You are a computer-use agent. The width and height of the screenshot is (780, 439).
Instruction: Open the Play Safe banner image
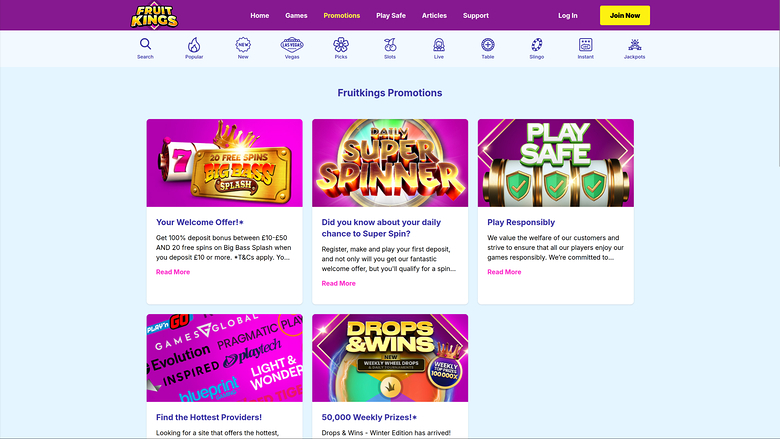556,163
